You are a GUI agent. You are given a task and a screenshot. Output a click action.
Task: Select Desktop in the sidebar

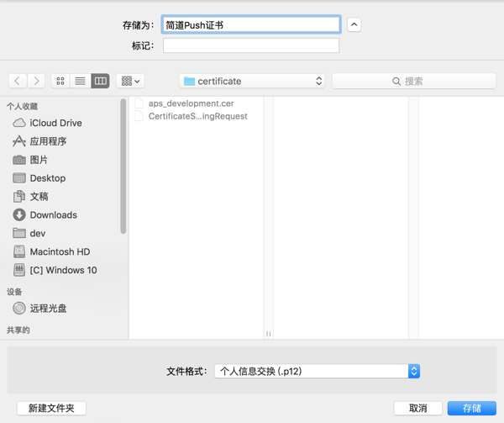click(39, 178)
